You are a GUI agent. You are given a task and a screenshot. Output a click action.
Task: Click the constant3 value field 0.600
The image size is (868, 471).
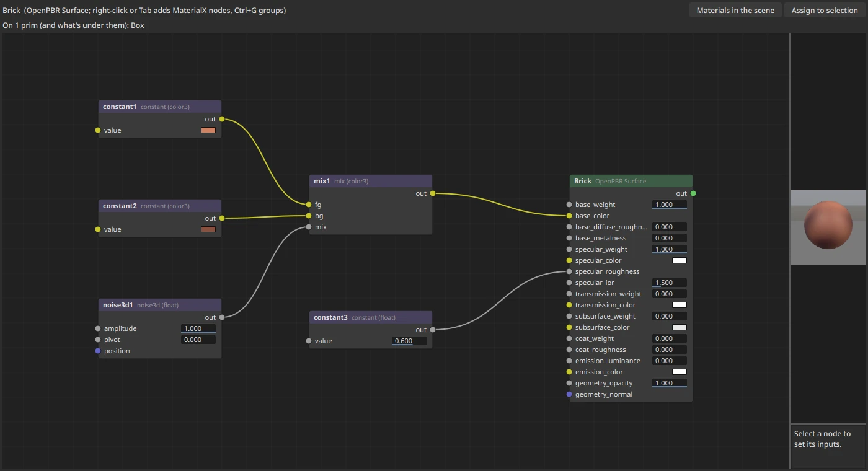coord(409,341)
